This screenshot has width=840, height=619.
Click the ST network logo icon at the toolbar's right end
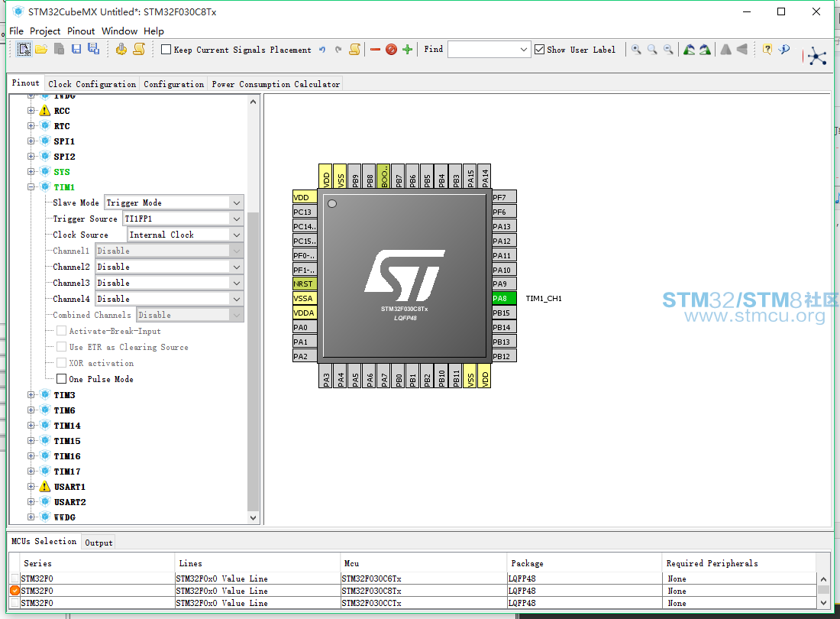click(x=817, y=56)
